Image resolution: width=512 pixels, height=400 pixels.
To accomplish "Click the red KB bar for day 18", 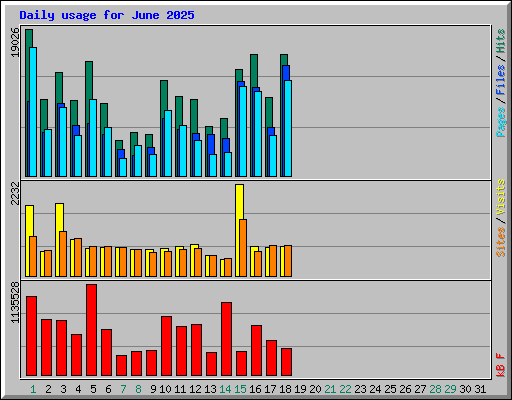I will pyautogui.click(x=287, y=362).
